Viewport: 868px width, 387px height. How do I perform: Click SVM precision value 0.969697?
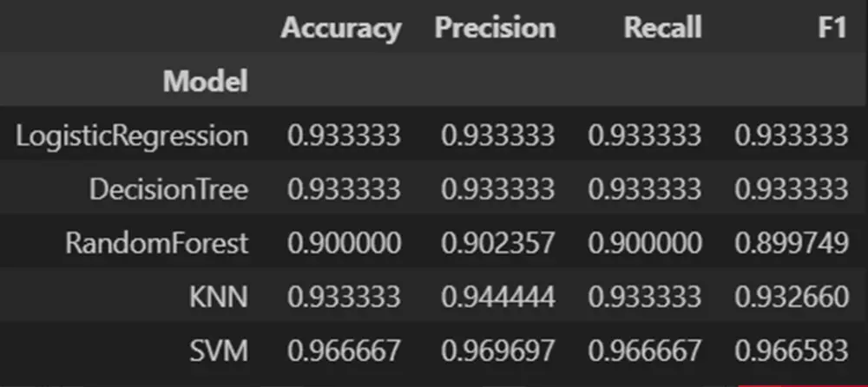[497, 351]
